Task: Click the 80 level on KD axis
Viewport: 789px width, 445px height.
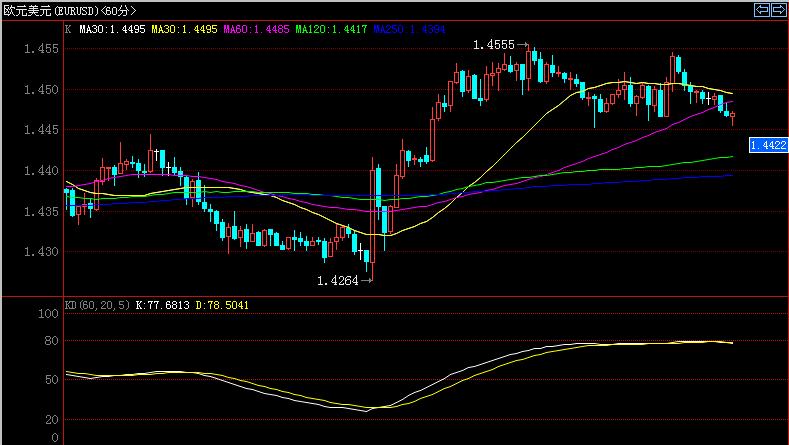Action: click(51, 341)
